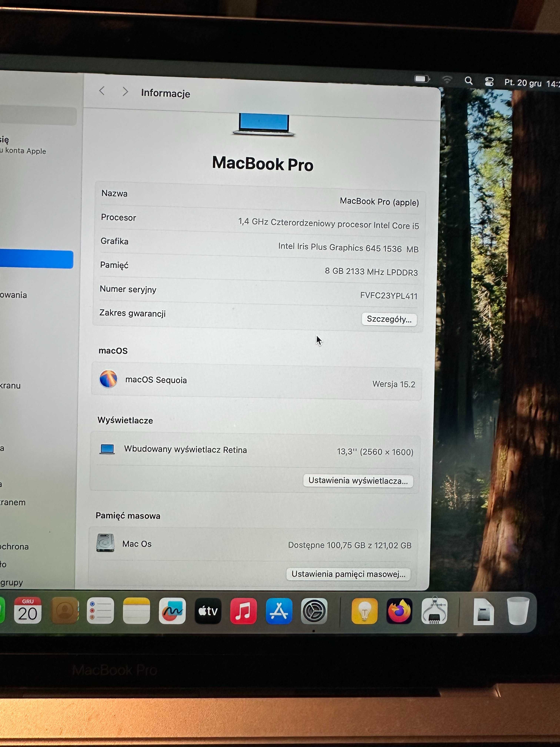This screenshot has height=747, width=560.
Task: Open Trash in the Dock
Action: [518, 611]
